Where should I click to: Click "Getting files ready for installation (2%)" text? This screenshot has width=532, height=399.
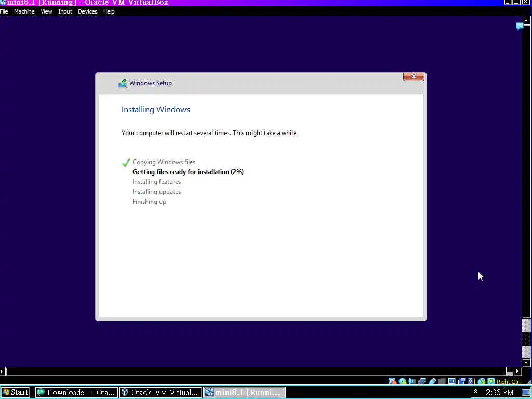click(188, 172)
